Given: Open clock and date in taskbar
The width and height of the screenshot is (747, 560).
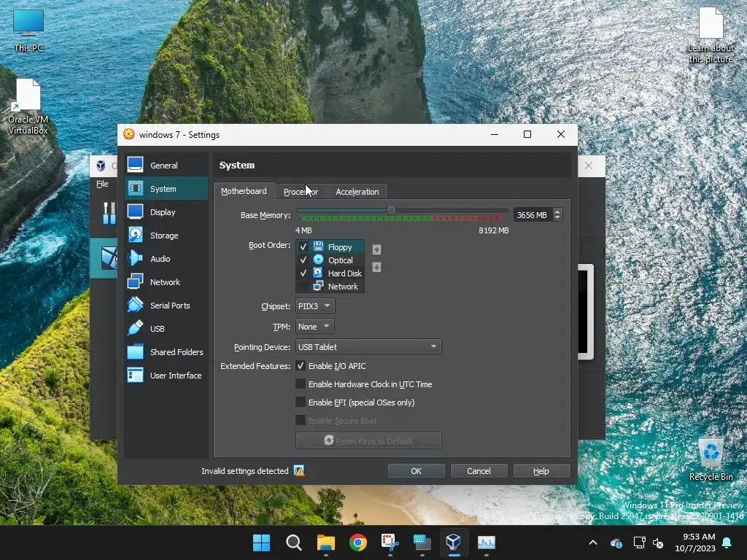Looking at the screenshot, I should tap(695, 542).
